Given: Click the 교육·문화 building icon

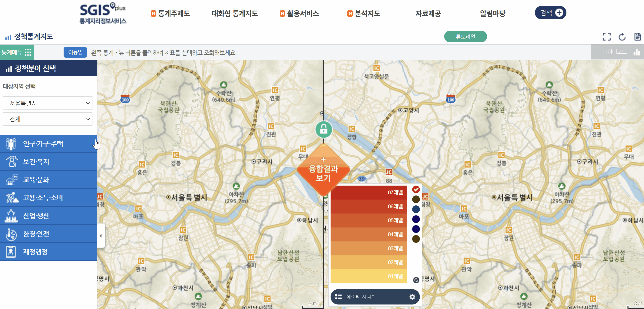Looking at the screenshot, I should tap(11, 179).
